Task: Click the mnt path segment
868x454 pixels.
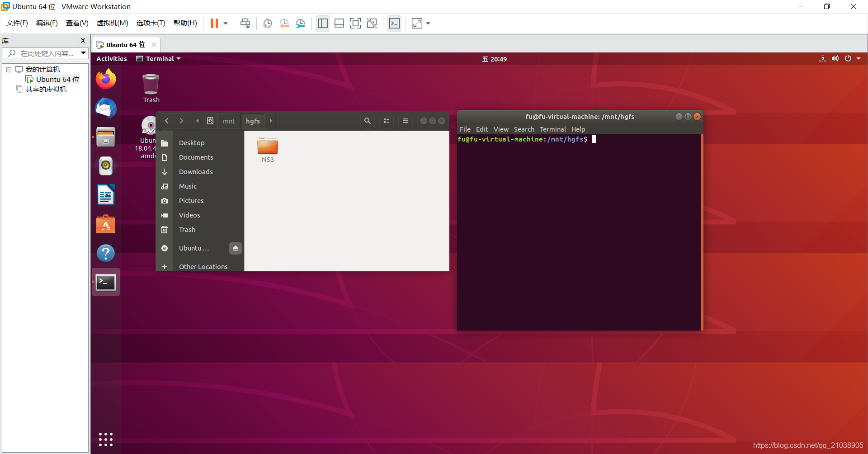Action: (x=229, y=121)
